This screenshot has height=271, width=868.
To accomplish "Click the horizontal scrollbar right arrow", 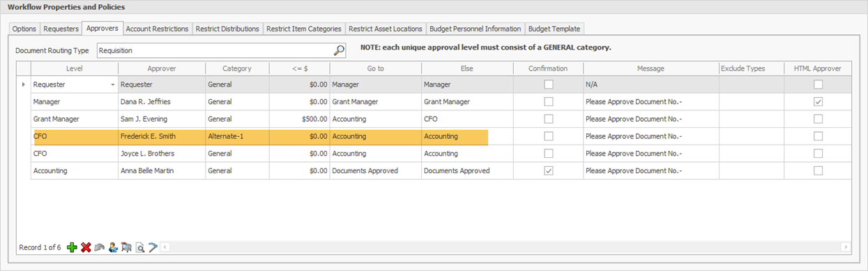I will tap(846, 247).
